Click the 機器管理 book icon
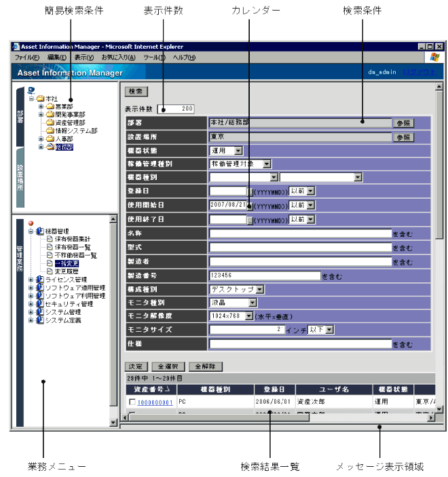This screenshot has height=477, width=448. (x=40, y=231)
